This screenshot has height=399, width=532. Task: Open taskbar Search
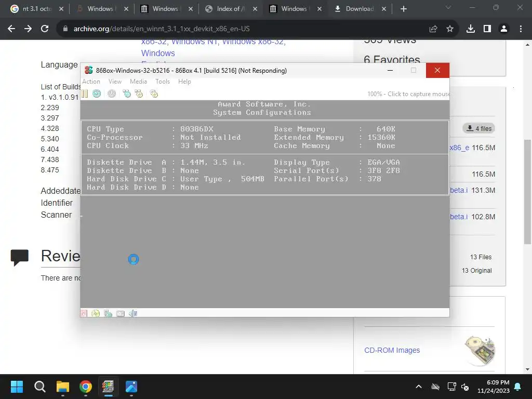pos(39,387)
